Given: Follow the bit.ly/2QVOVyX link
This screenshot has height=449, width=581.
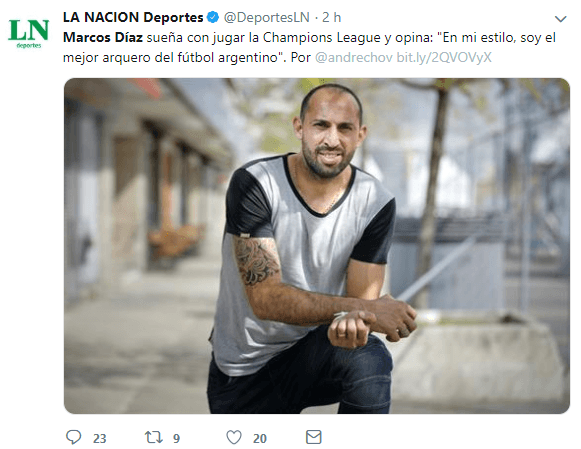Looking at the screenshot, I should click(x=444, y=57).
